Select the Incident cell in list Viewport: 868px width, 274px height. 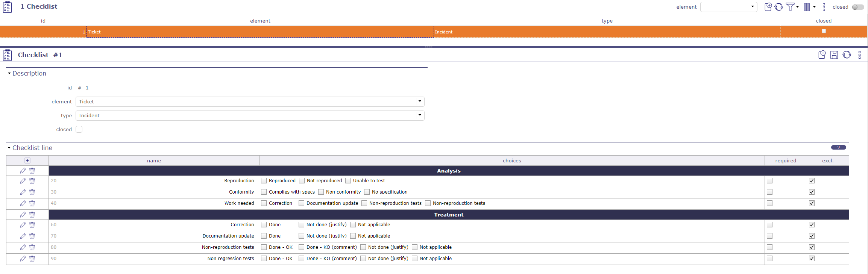[607, 32]
